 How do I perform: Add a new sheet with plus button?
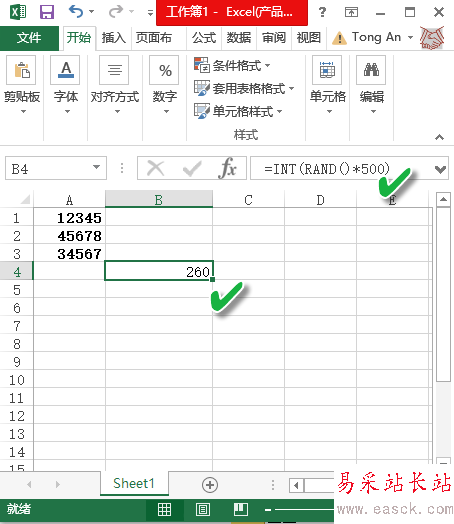pos(210,485)
